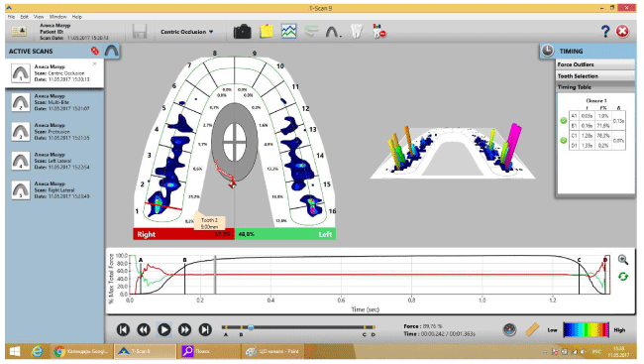The height and width of the screenshot is (364, 644).
Task: Toggle the green check for row C1
Action: point(564,140)
